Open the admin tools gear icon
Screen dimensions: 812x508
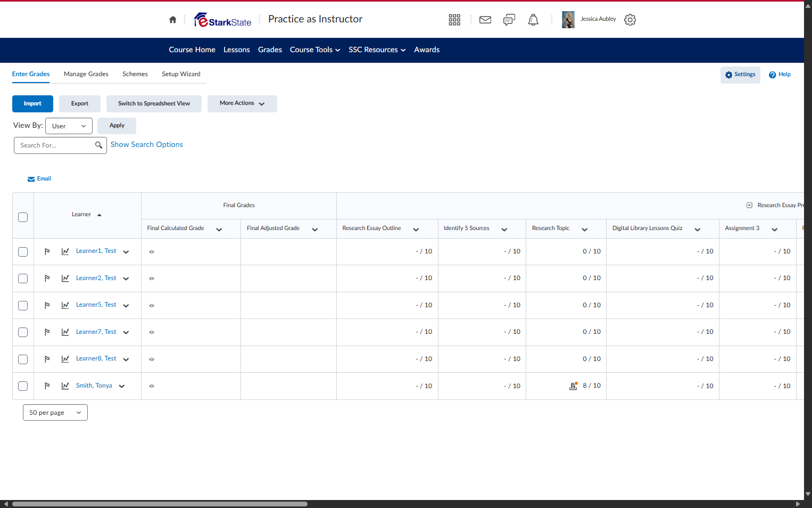click(630, 20)
